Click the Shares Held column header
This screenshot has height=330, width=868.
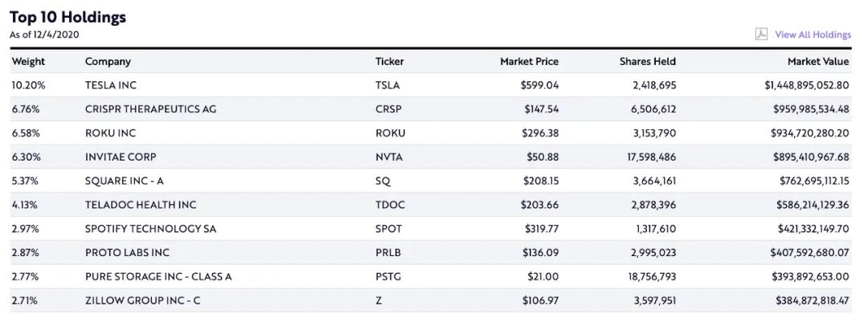647,62
